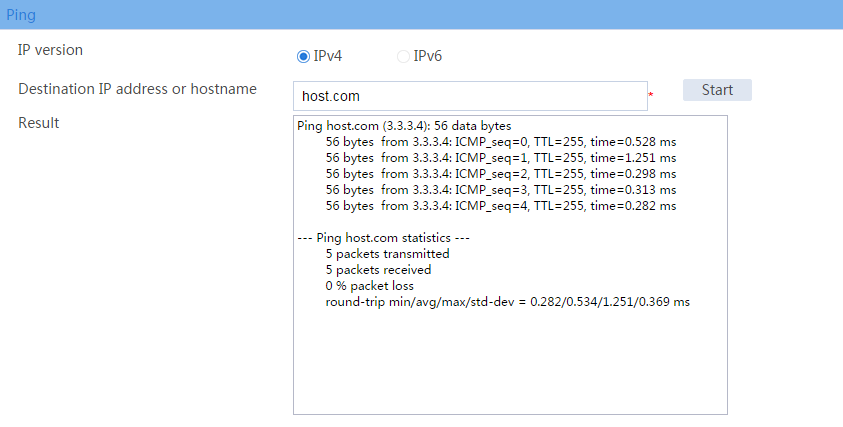Screen dimensions: 843x427
Task: Click the IP version label
Action: pos(51,50)
